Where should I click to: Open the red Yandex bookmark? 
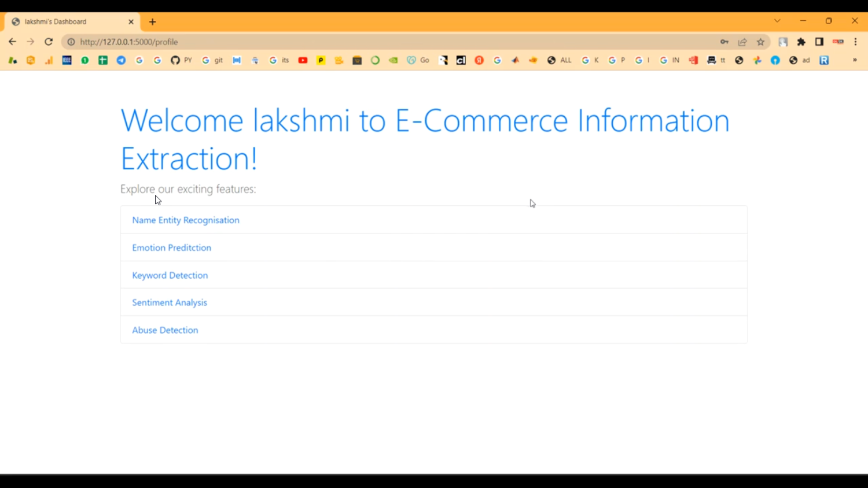pyautogui.click(x=479, y=60)
